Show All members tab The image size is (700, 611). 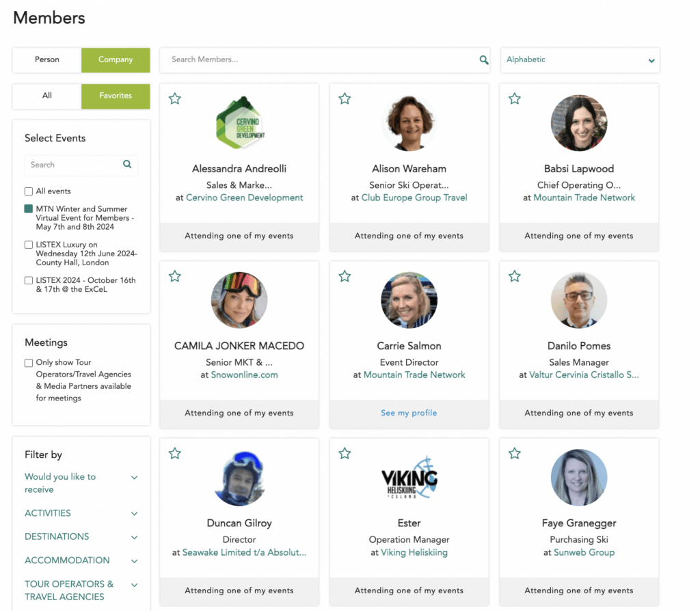point(47,96)
